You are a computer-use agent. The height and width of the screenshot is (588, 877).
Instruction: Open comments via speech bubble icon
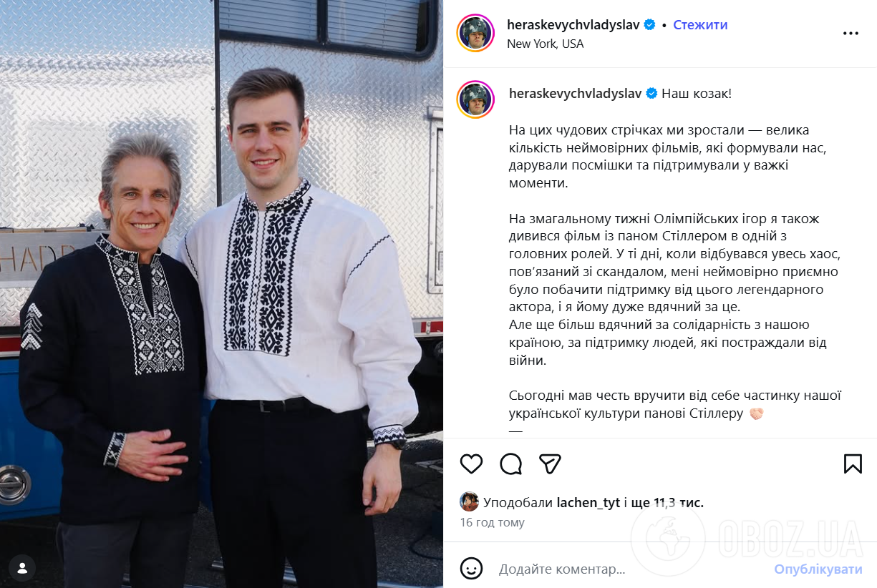(x=510, y=464)
